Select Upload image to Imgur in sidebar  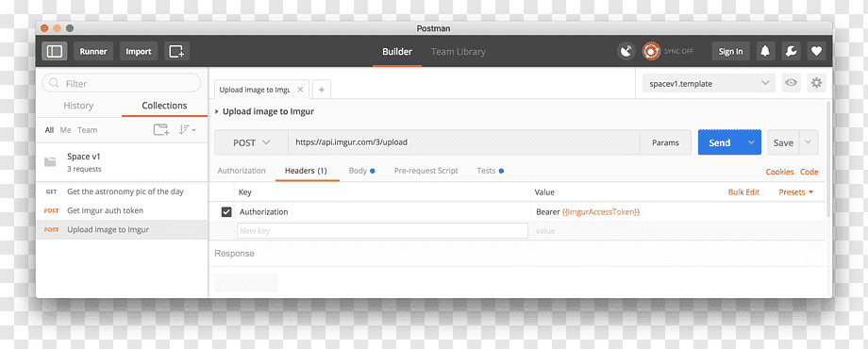coord(122,229)
